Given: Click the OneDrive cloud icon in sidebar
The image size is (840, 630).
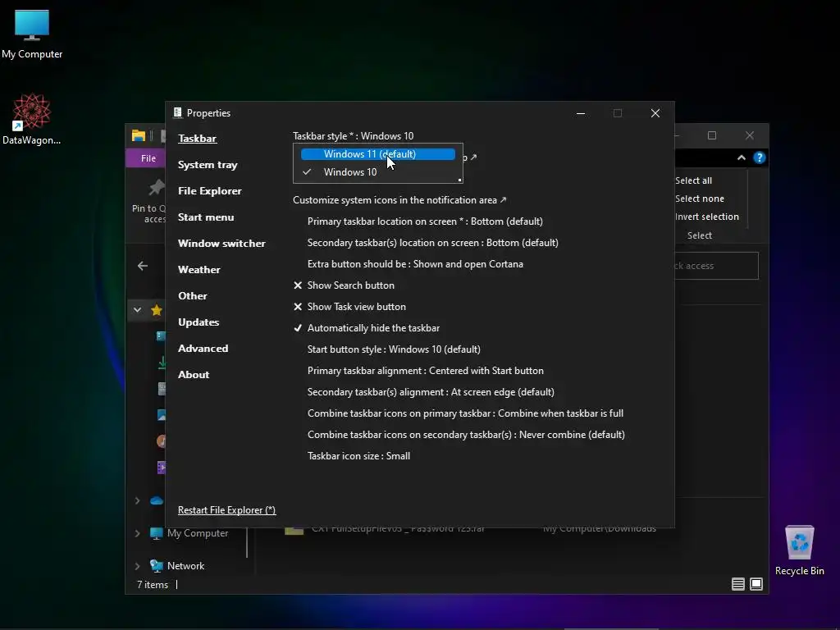Looking at the screenshot, I should click(157, 500).
